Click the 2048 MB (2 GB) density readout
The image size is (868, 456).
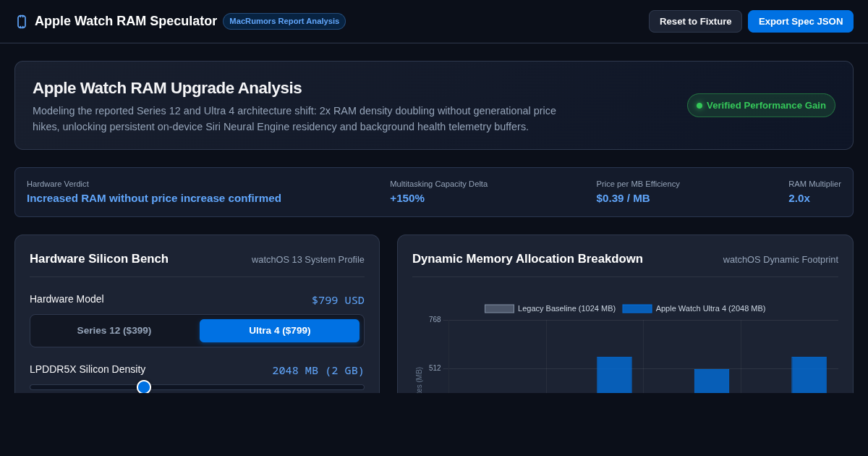tap(318, 371)
